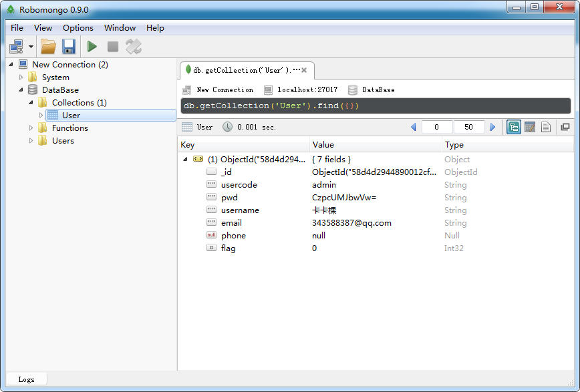Screen dimensions: 580x392
Task: Select the username field row
Action: click(x=376, y=210)
